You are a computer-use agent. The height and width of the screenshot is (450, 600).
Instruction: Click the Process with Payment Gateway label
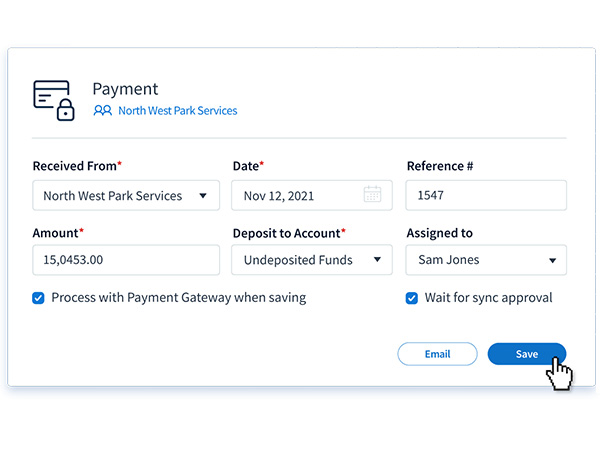click(x=179, y=298)
